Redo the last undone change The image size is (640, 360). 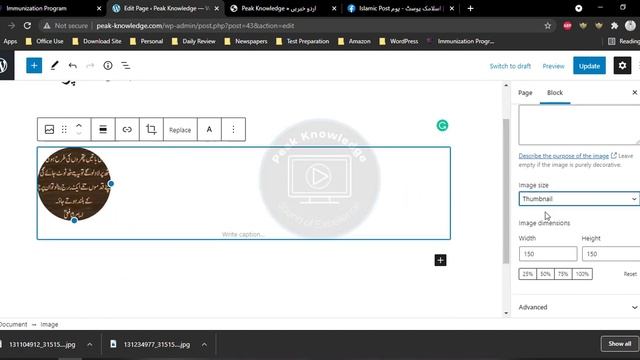pos(90,65)
